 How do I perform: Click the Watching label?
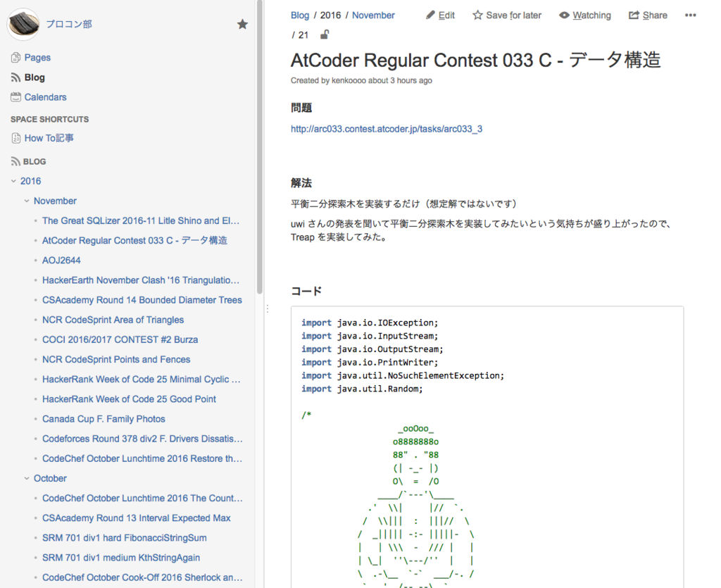pos(591,15)
